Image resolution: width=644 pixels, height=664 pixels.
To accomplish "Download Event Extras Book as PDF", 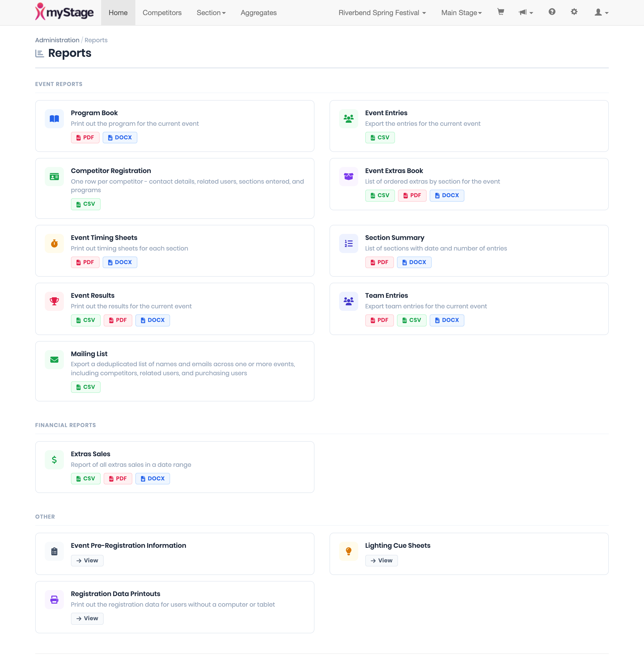I will pyautogui.click(x=412, y=195).
